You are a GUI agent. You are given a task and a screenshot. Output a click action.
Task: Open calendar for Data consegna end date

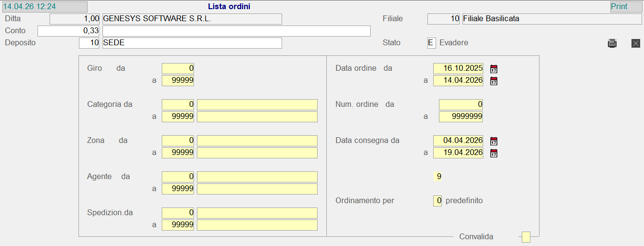493,153
